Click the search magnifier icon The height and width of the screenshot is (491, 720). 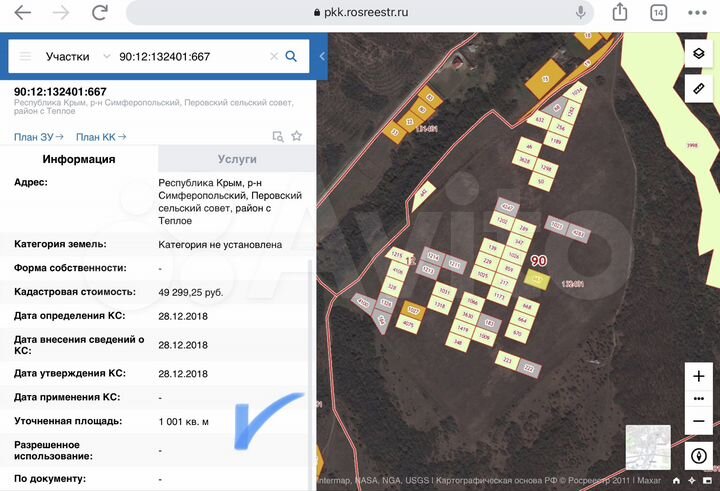pos(291,56)
